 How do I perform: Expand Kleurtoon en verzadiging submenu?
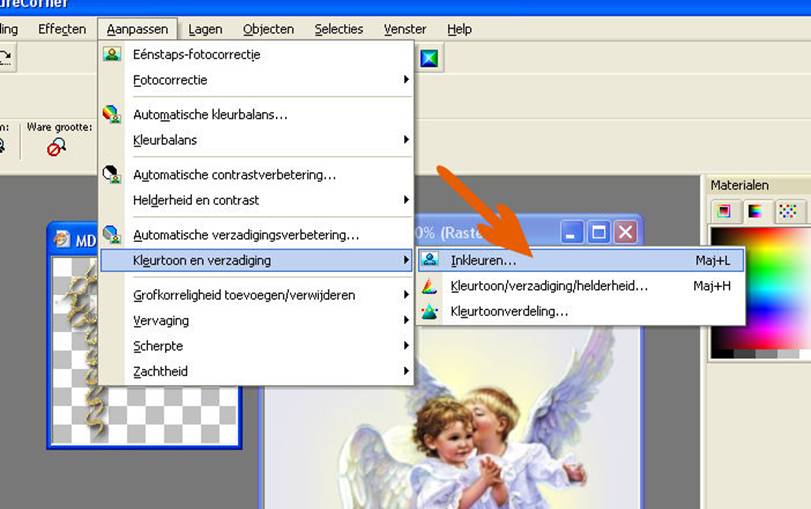click(x=257, y=260)
